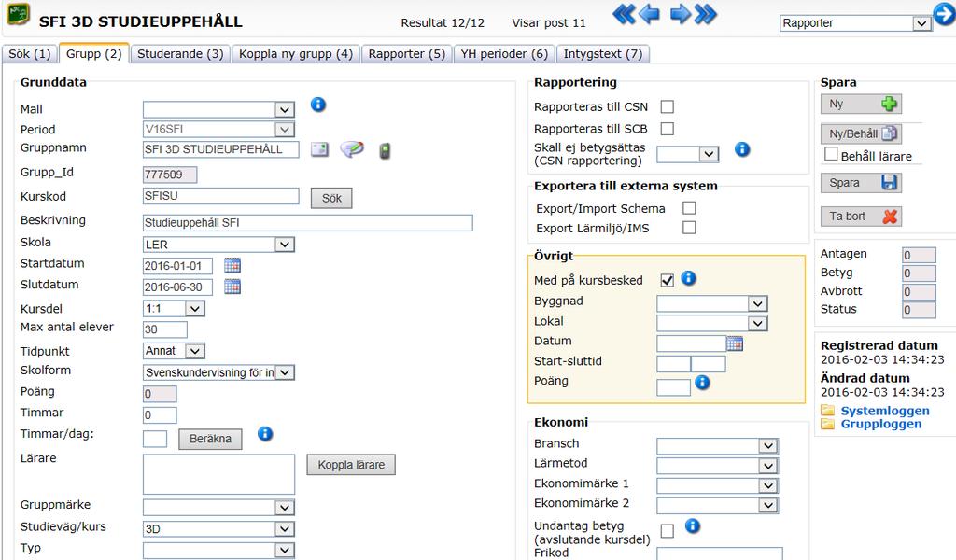Open the Lokal dropdown
The image size is (956, 560).
[x=712, y=324]
